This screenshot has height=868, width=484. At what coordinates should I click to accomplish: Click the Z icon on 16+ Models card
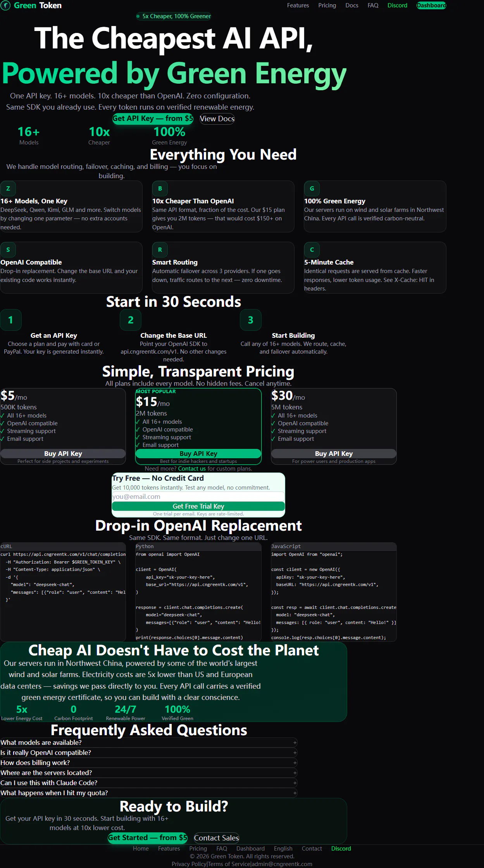pyautogui.click(x=8, y=189)
